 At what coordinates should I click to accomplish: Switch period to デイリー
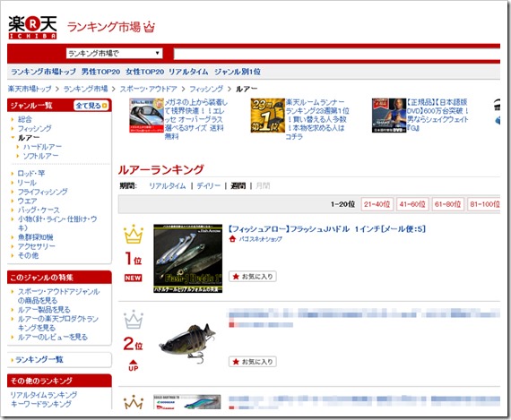209,186
